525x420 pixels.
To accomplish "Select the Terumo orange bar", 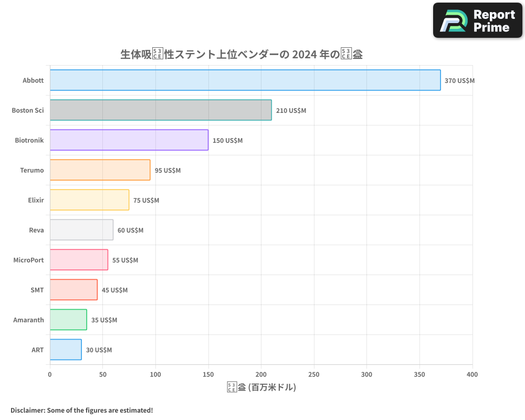I will click(100, 170).
